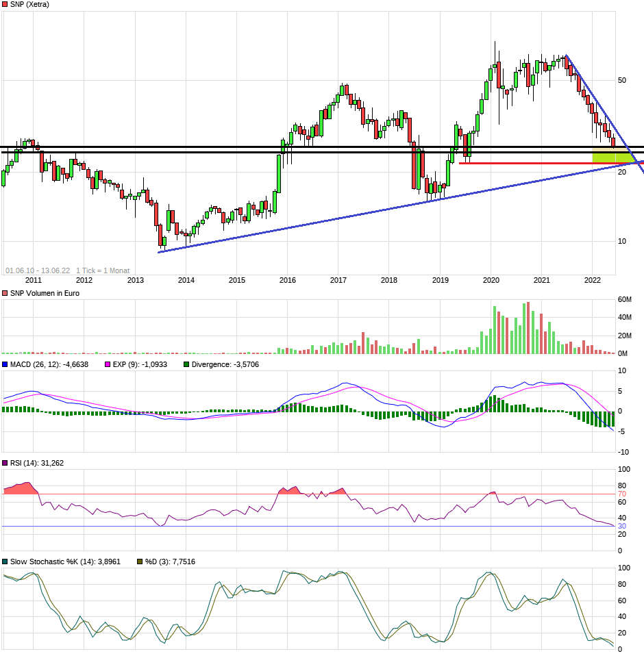
Task: Click the date range text 01.06.10 - 13.06.22
Action: point(38,270)
